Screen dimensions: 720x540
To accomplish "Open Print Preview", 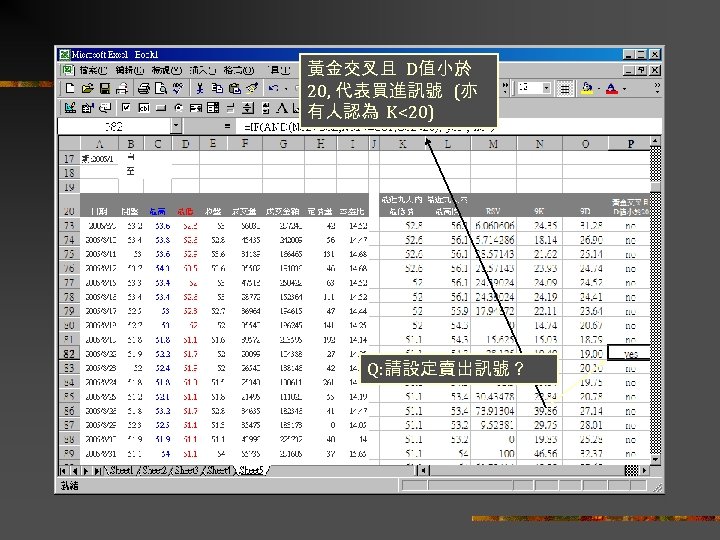I will coord(160,88).
